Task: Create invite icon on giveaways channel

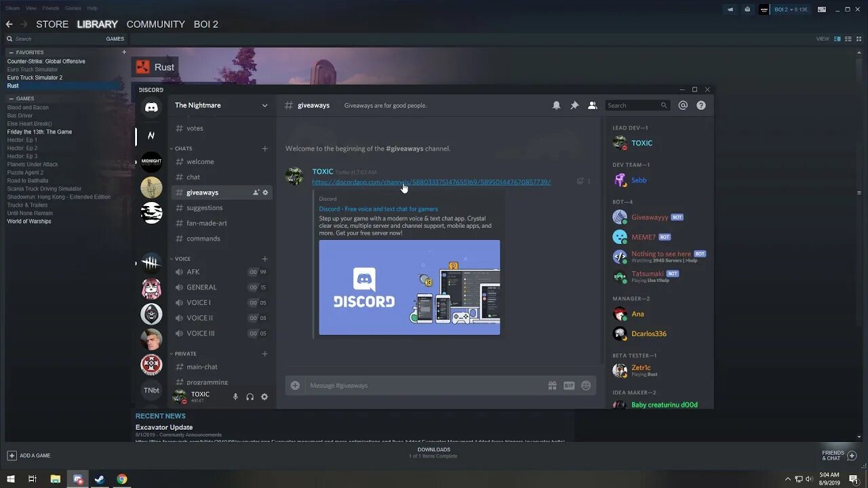Action: pyautogui.click(x=256, y=192)
